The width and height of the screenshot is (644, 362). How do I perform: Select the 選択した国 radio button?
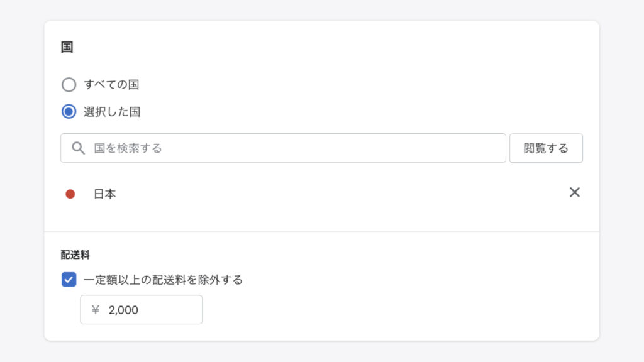coord(69,112)
